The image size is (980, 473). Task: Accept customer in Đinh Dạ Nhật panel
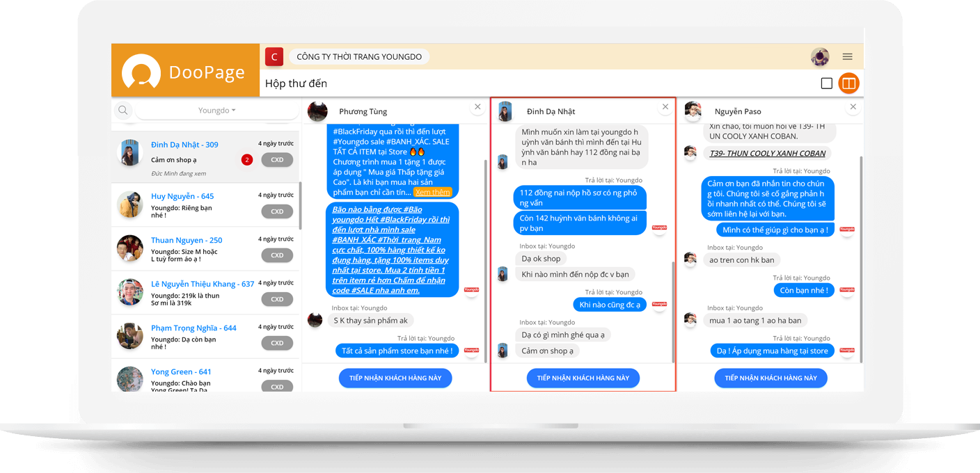click(x=583, y=378)
